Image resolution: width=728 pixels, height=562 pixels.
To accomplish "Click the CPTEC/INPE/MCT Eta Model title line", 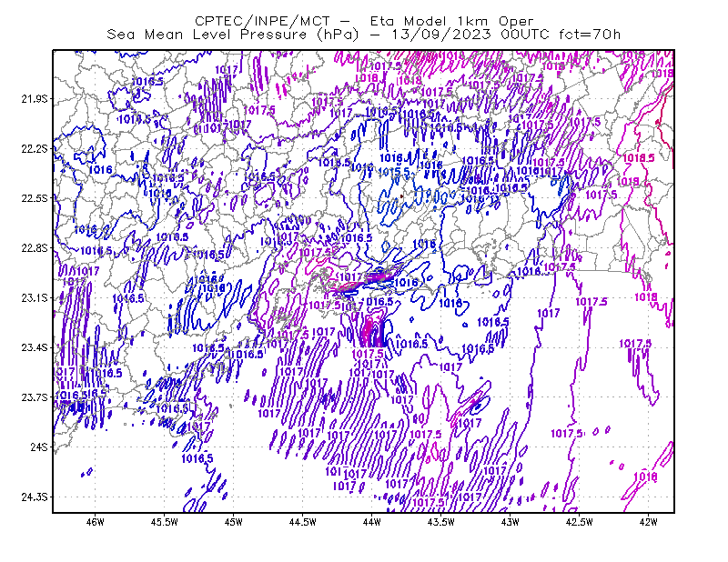I will (364, 21).
